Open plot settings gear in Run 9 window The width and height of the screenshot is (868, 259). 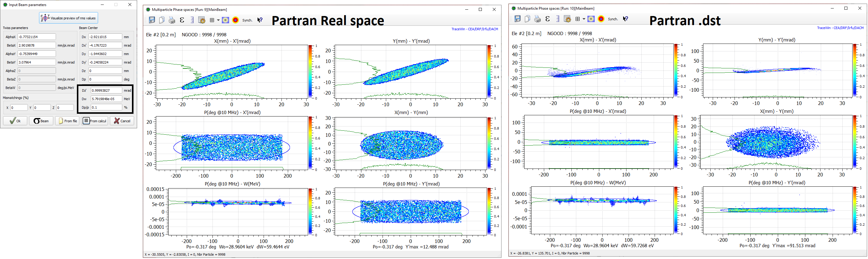click(x=202, y=20)
